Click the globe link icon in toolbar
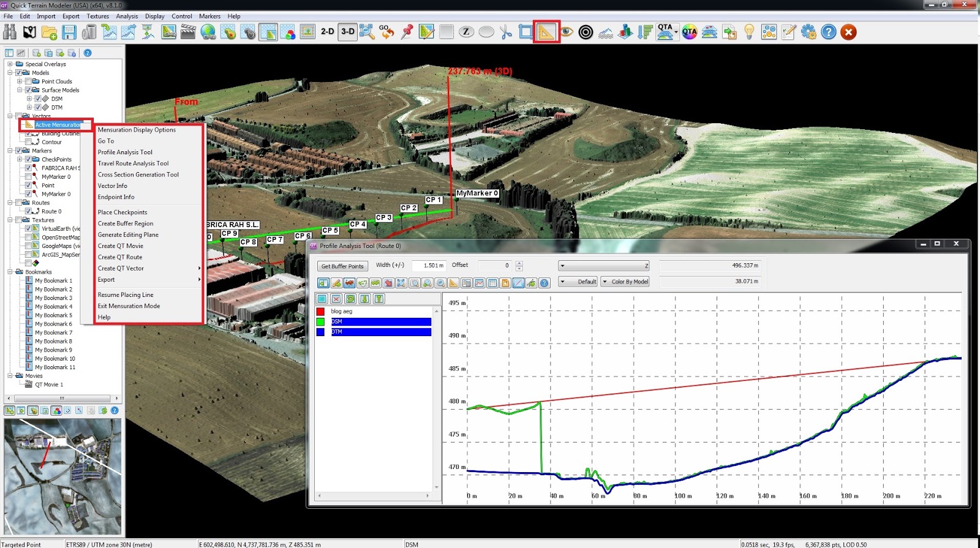 (x=208, y=32)
